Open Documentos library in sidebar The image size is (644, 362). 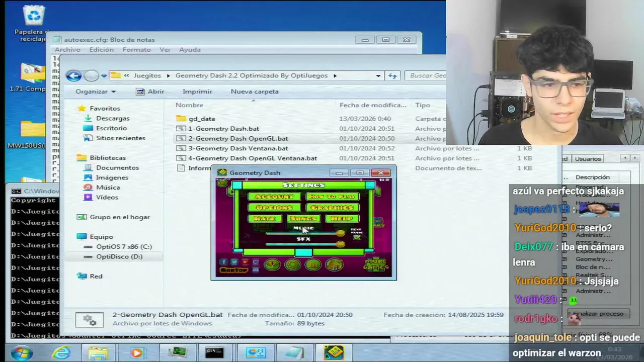click(117, 167)
